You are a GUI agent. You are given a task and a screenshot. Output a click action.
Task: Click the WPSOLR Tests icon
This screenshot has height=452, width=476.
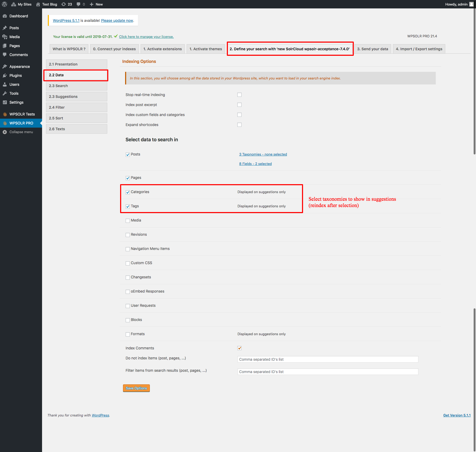pos(5,114)
